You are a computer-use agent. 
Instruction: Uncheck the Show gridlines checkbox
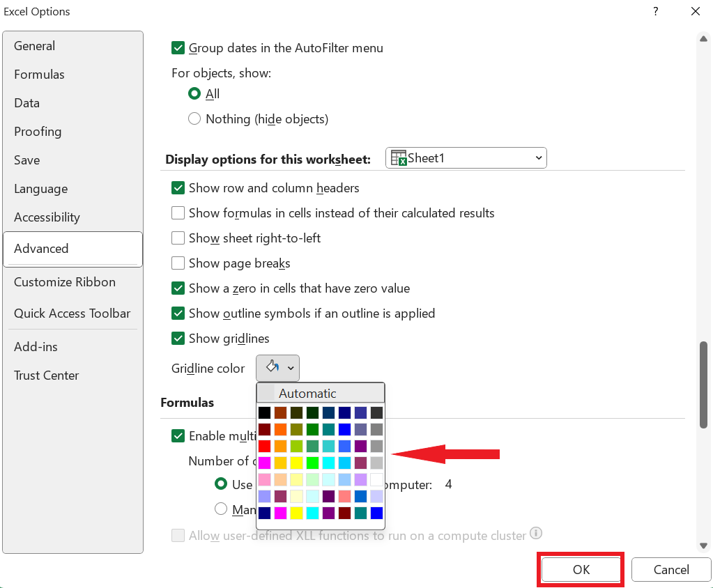[x=178, y=339]
